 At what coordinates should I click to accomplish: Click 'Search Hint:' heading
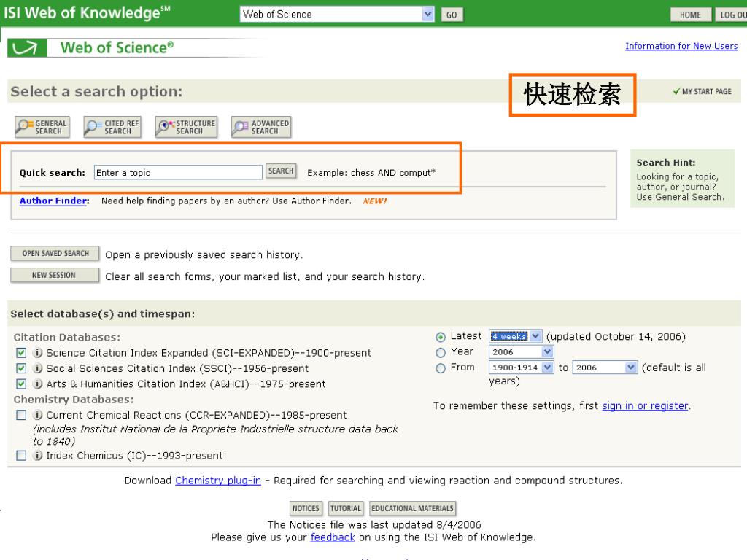point(666,163)
